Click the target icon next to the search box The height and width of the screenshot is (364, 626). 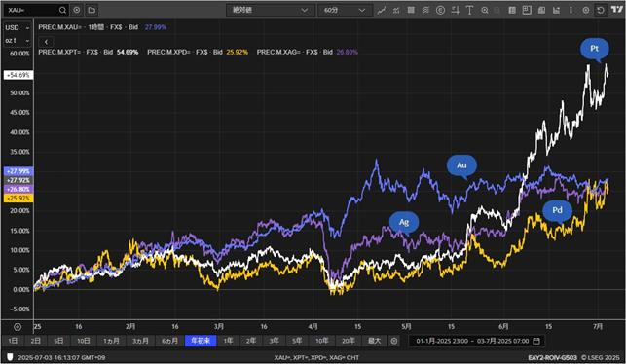coord(77,10)
